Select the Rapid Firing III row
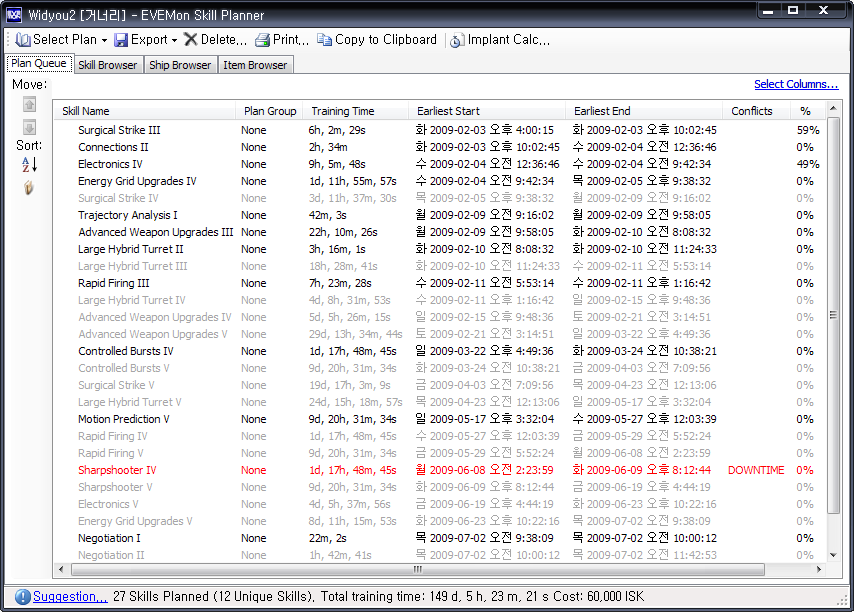The image size is (854, 612). click(x=440, y=283)
